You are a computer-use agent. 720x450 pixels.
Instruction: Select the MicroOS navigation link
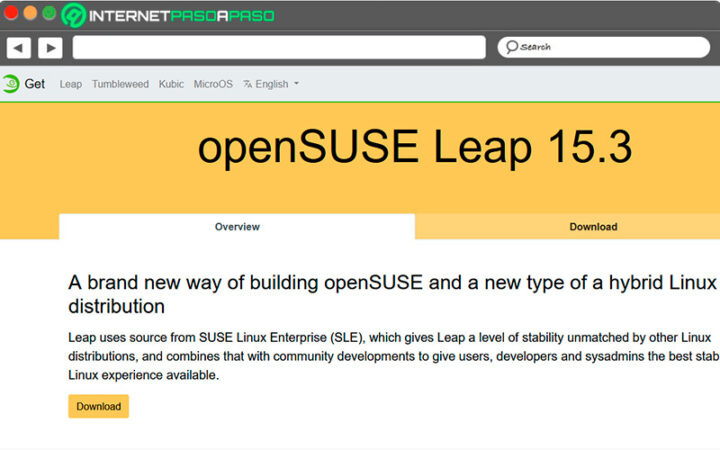(213, 84)
